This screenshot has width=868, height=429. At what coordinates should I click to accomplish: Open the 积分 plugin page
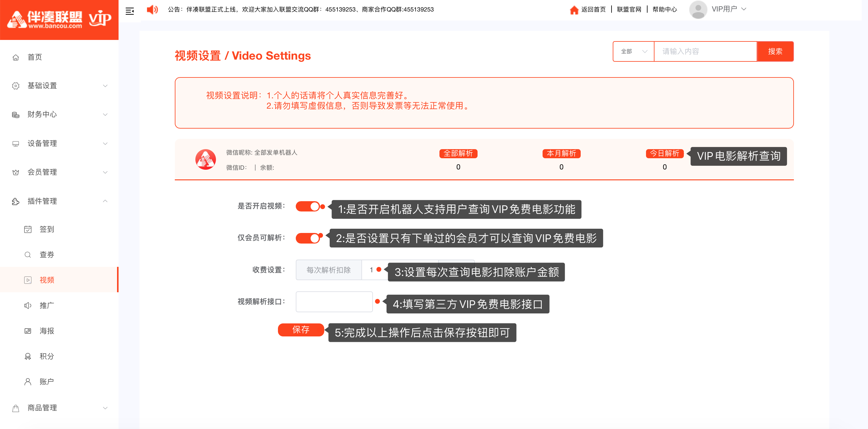click(59, 357)
